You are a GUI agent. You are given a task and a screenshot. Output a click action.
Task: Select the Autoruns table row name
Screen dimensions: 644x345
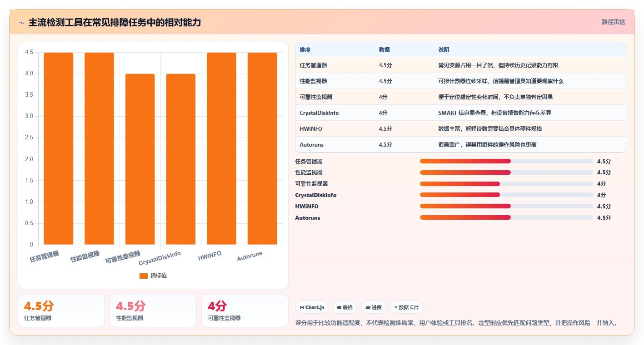coord(312,145)
